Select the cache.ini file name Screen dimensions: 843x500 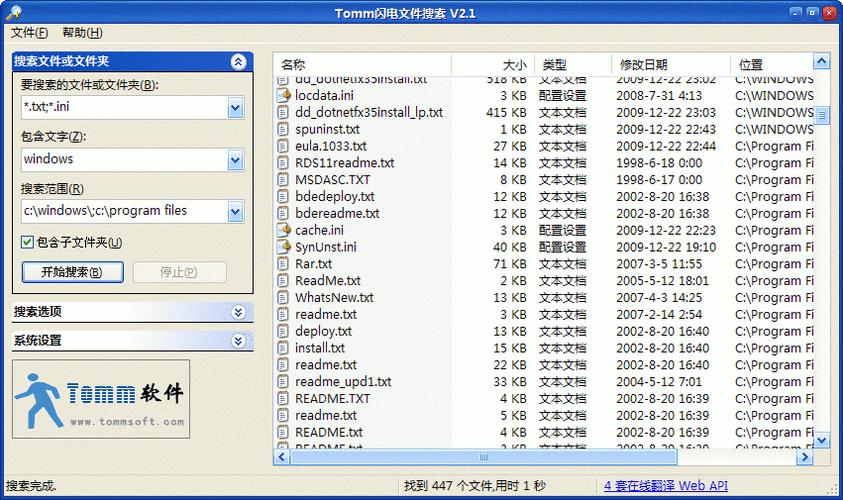click(x=319, y=230)
